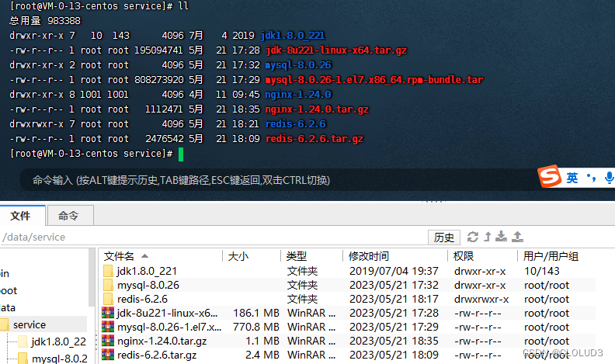Click the jdk1.8.0_221 folder icon in the file list
The height and width of the screenshot is (364, 615).
[x=108, y=271]
